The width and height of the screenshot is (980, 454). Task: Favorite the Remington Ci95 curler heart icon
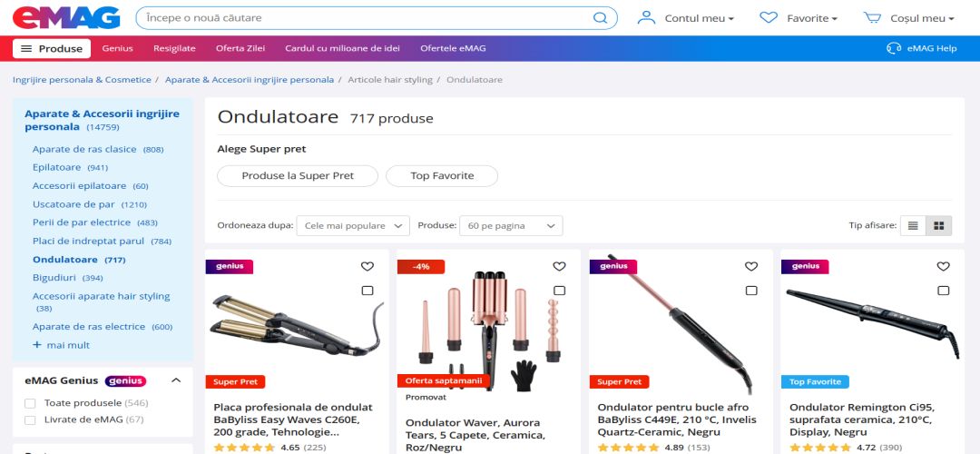point(943,266)
